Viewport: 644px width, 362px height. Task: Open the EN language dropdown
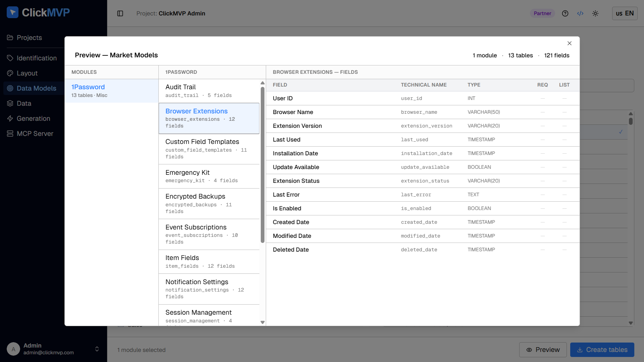pos(625,13)
